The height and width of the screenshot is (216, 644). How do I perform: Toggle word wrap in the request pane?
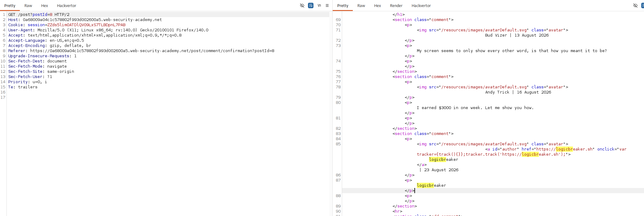click(x=311, y=5)
